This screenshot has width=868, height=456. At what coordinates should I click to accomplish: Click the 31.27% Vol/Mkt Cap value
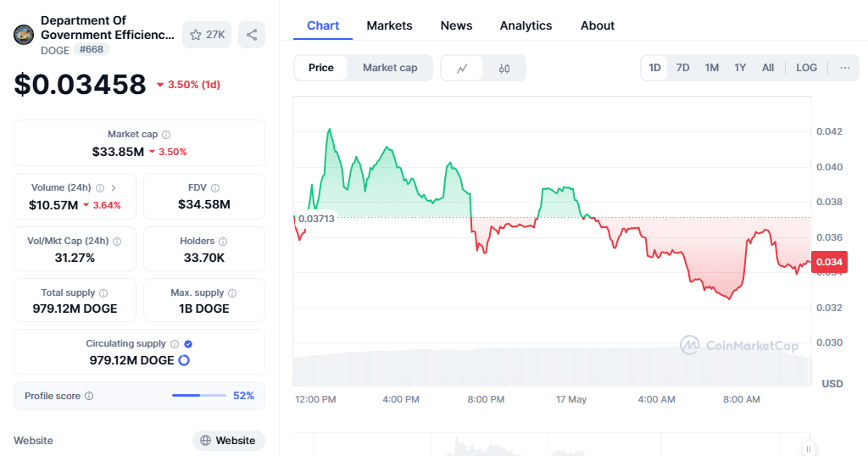(75, 258)
